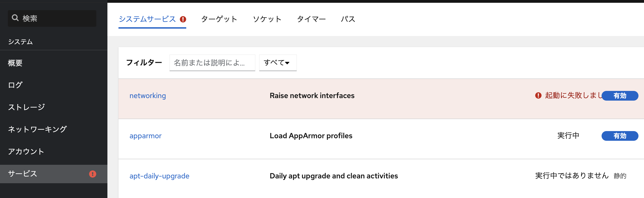Click the 有効 badge for networking
This screenshot has height=198, width=644.
coord(620,96)
